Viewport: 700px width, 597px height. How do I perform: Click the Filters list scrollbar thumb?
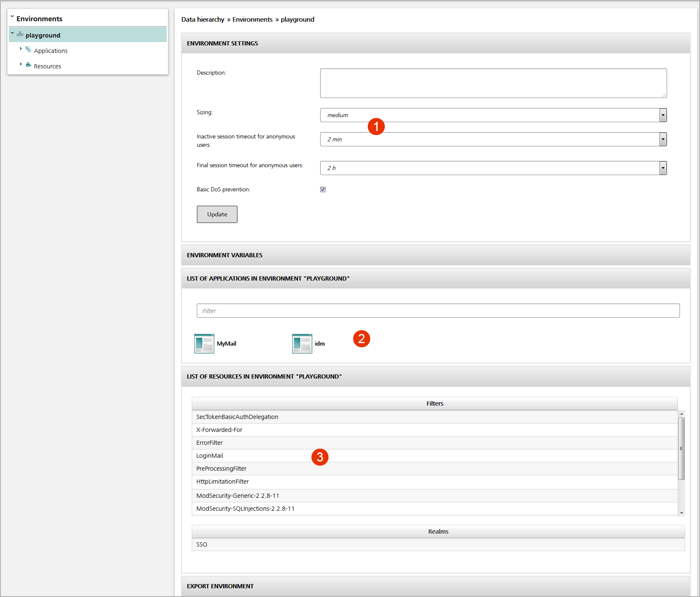[x=681, y=449]
